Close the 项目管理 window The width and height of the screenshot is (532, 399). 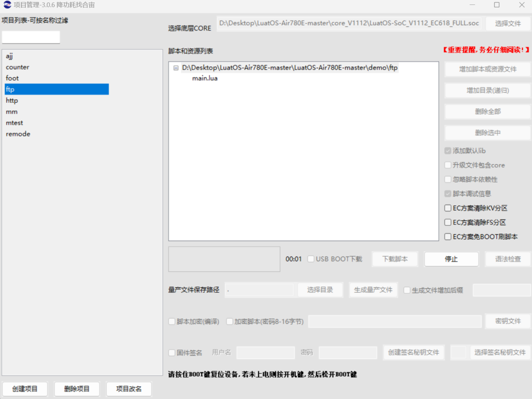(522, 5)
